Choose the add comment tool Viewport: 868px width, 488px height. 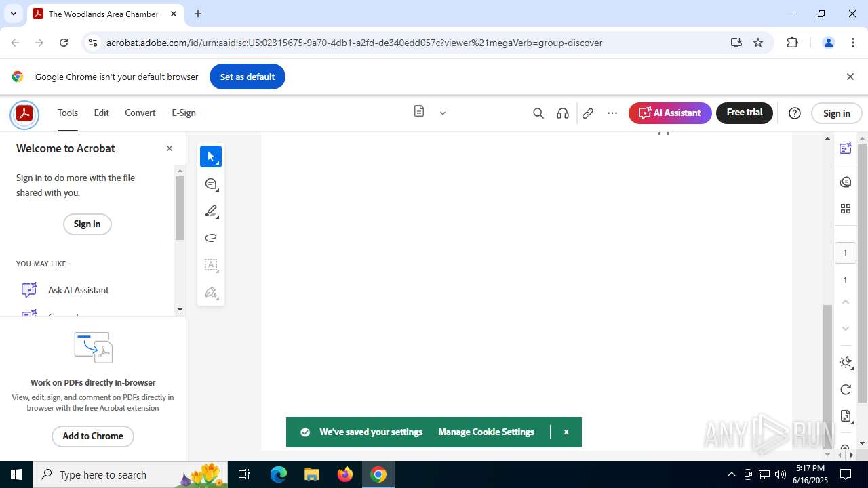point(211,184)
